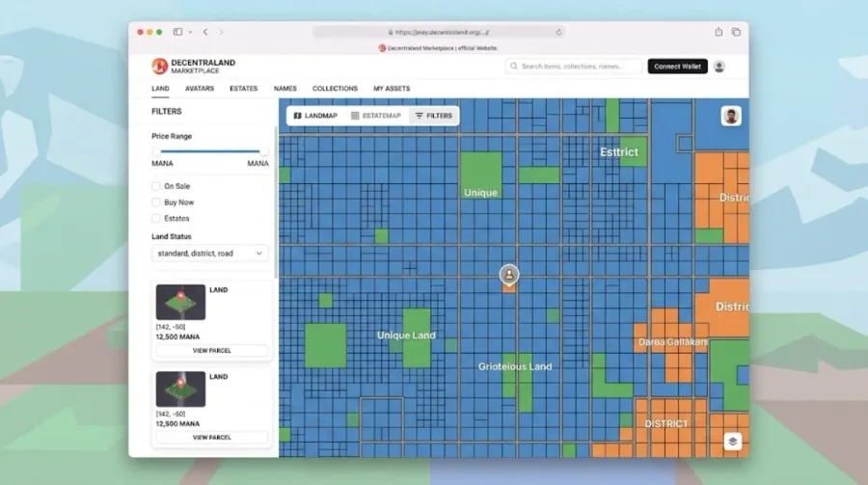
Task: Click the Price Range slider right handle
Action: pyautogui.click(x=264, y=151)
